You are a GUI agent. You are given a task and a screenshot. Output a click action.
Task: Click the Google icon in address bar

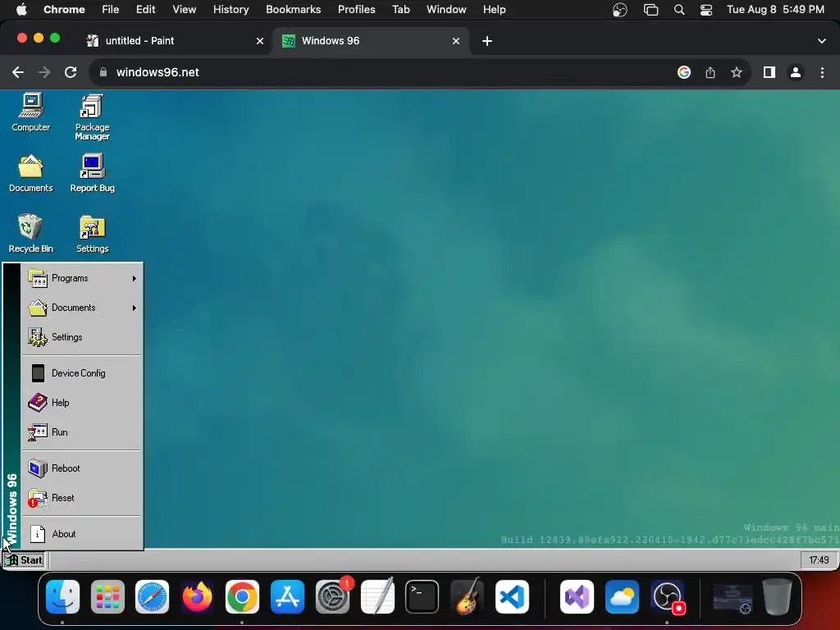684,72
